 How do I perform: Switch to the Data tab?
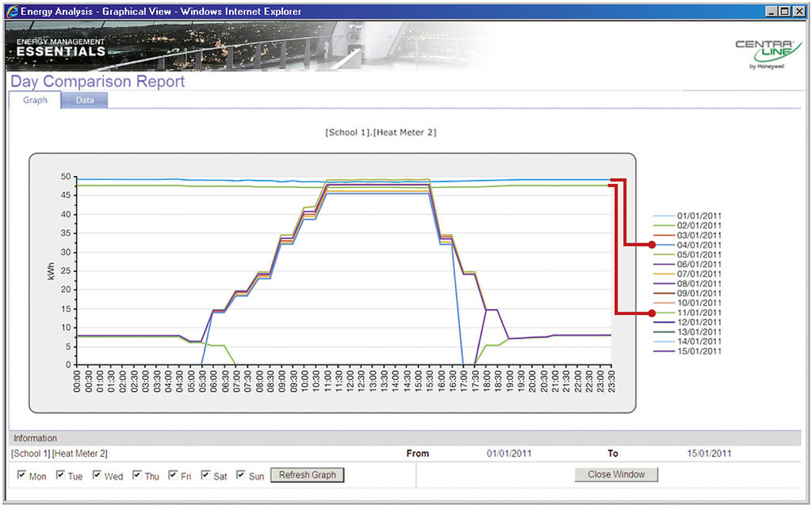coord(84,101)
